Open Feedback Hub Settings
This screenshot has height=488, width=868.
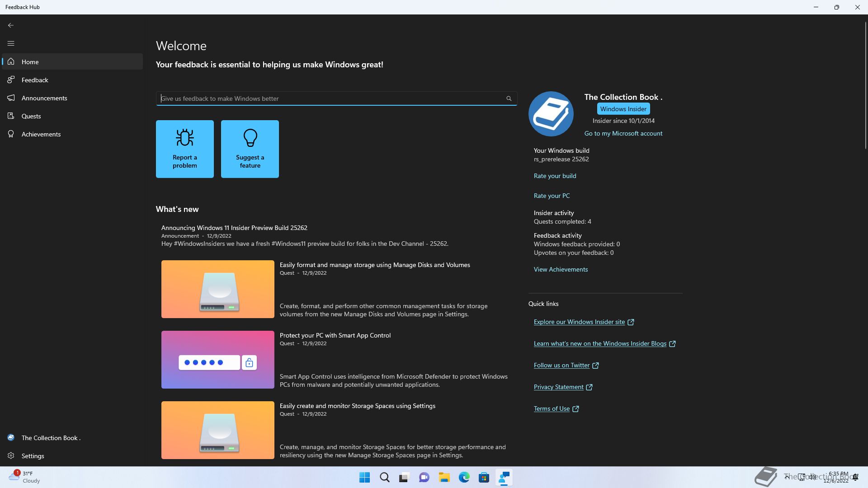pos(72,456)
